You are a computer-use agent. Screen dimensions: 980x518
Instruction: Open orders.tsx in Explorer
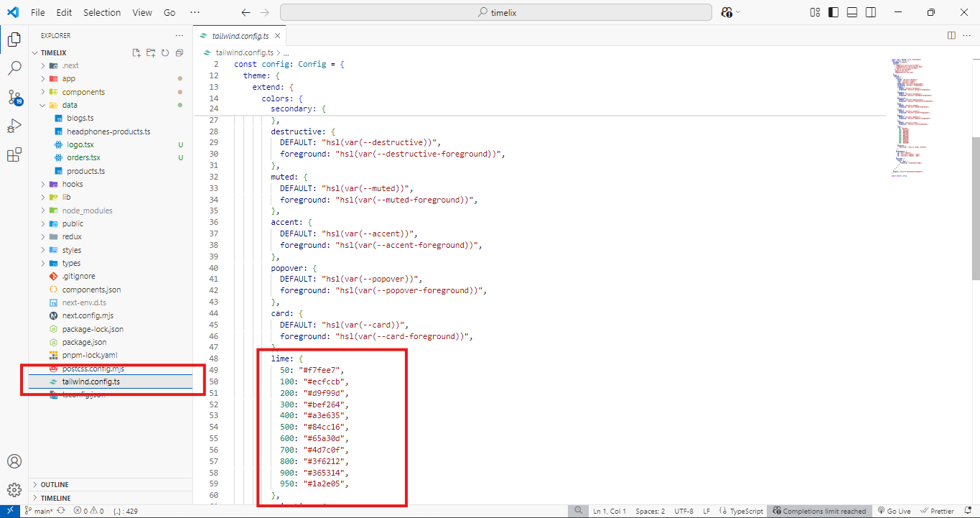[84, 157]
